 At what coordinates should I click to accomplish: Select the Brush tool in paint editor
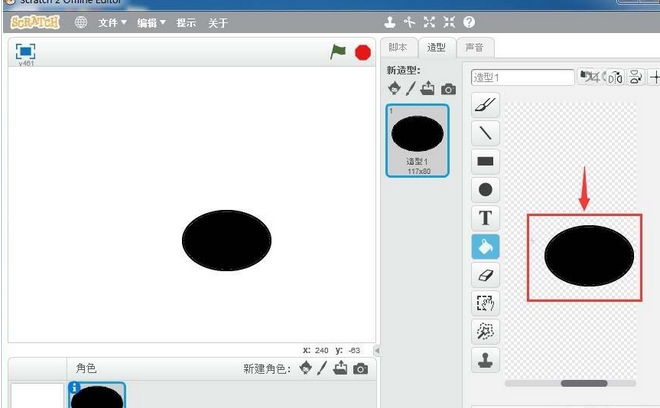pyautogui.click(x=485, y=105)
